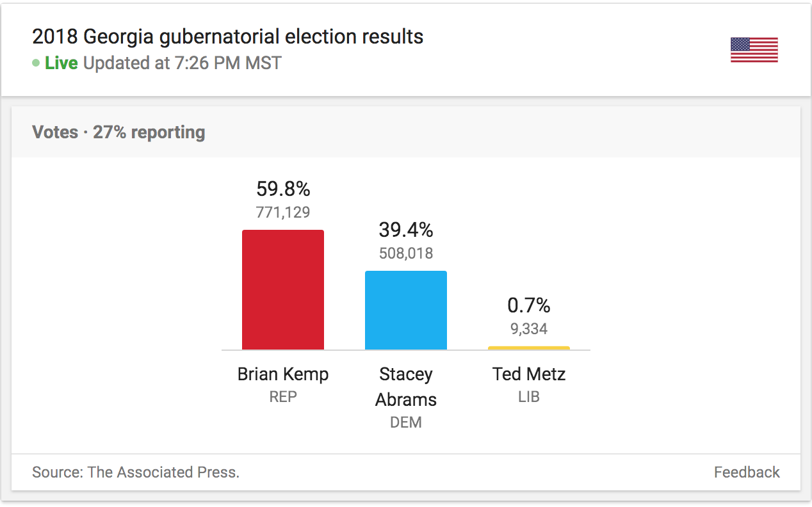Image resolution: width=812 pixels, height=507 pixels.
Task: Click the green Live status dot
Action: tap(36, 63)
